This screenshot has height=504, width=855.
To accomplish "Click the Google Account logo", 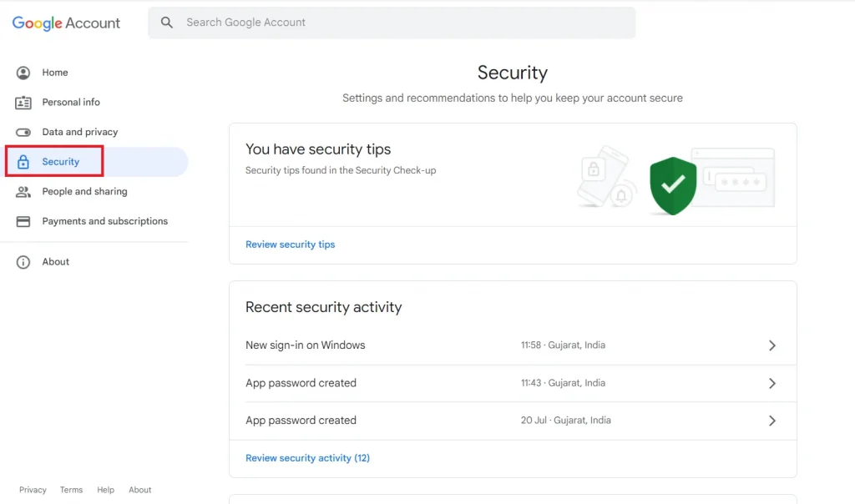I will [66, 23].
